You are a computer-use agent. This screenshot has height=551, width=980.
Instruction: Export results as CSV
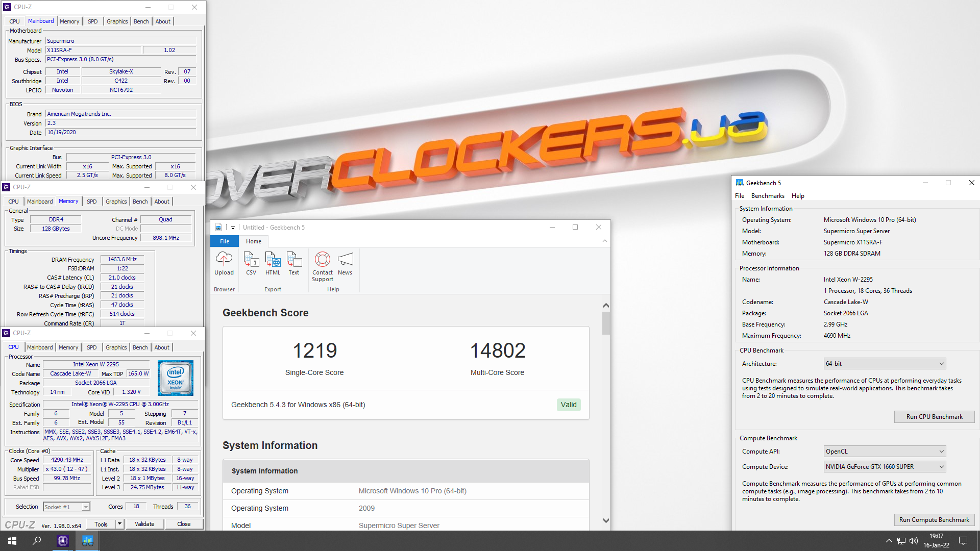coord(251,264)
